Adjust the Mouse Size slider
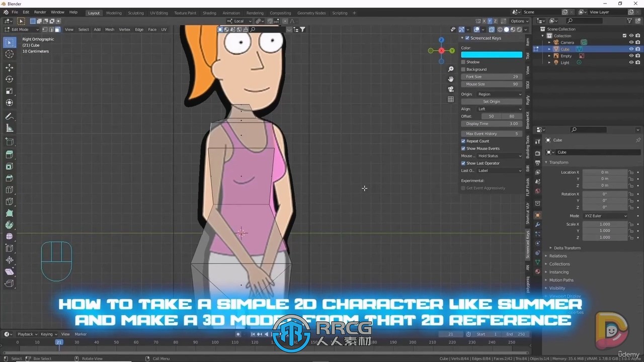Screen dimensions: 644x362 click(x=492, y=84)
